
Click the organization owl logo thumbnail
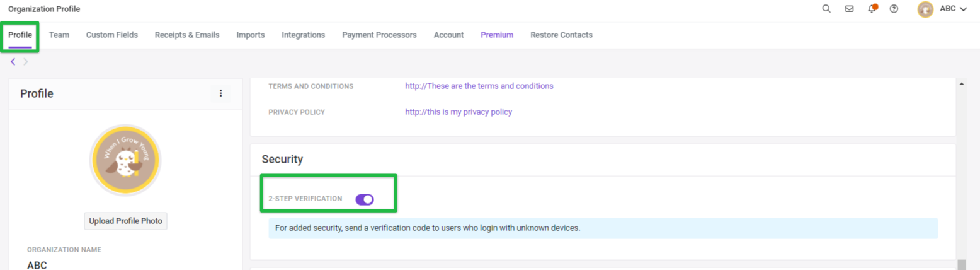pos(125,160)
